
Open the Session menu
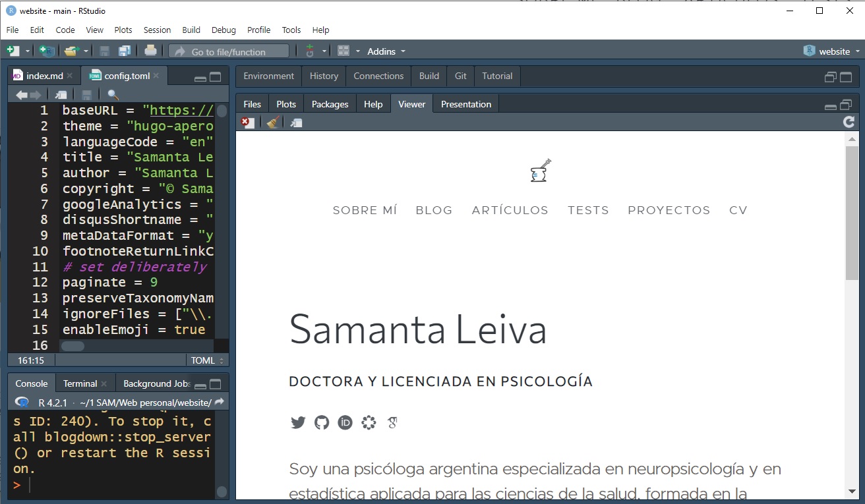pos(157,30)
